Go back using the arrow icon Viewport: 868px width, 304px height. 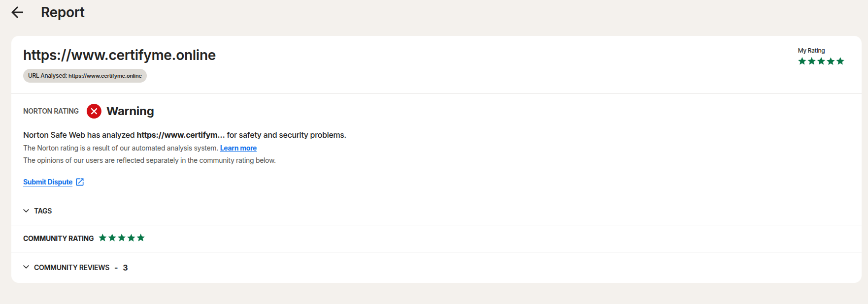coord(17,12)
